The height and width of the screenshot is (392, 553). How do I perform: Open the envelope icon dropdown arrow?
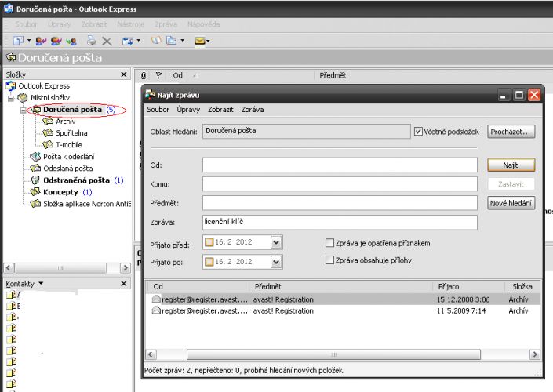[208, 42]
